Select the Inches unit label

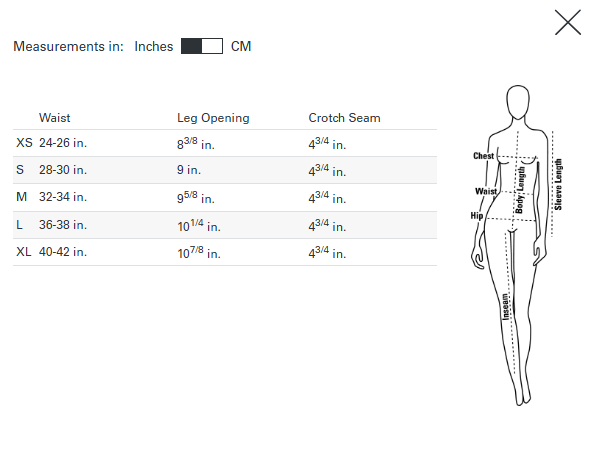click(154, 46)
